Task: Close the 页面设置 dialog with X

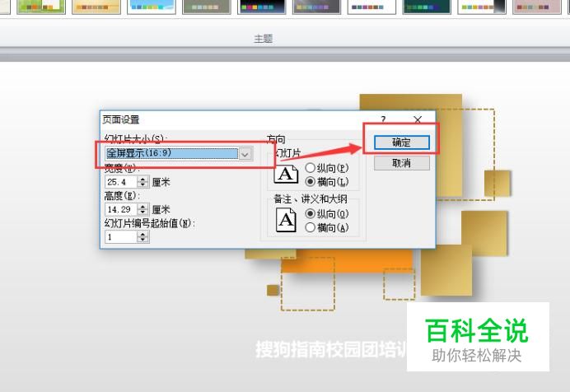Action: [x=418, y=119]
